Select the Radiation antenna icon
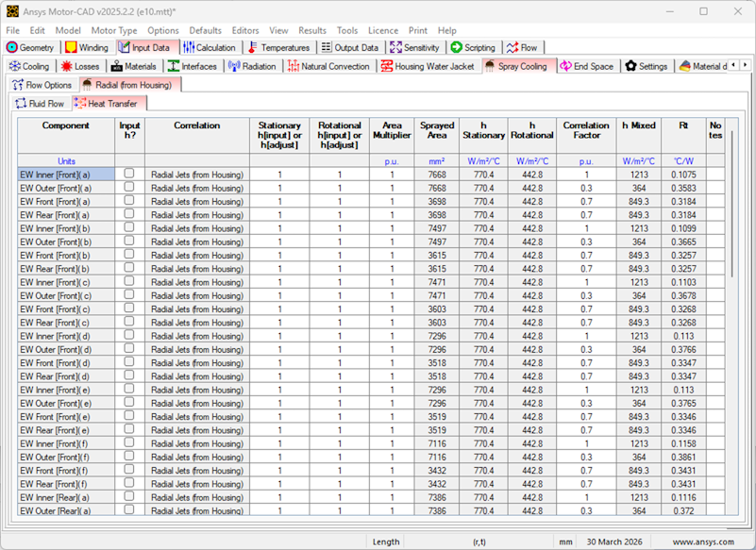This screenshot has width=756, height=550. pos(234,66)
